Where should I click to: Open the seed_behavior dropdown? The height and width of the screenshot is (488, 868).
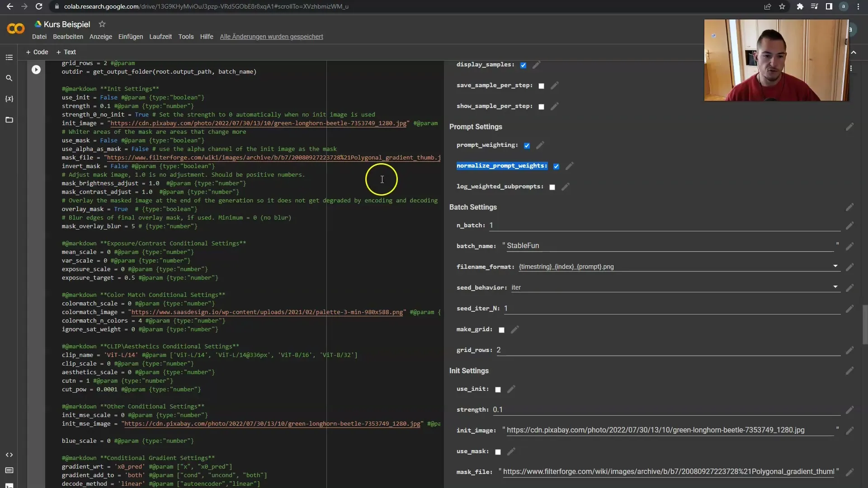[675, 287]
